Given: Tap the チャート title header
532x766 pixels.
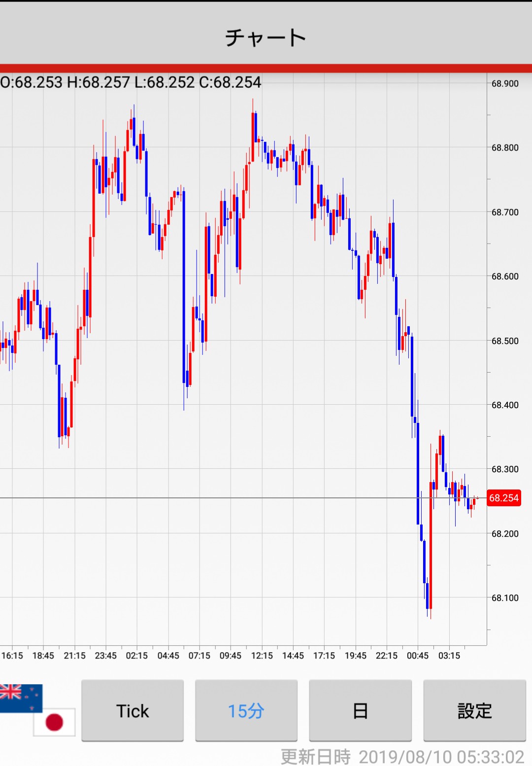Looking at the screenshot, I should [x=266, y=37].
